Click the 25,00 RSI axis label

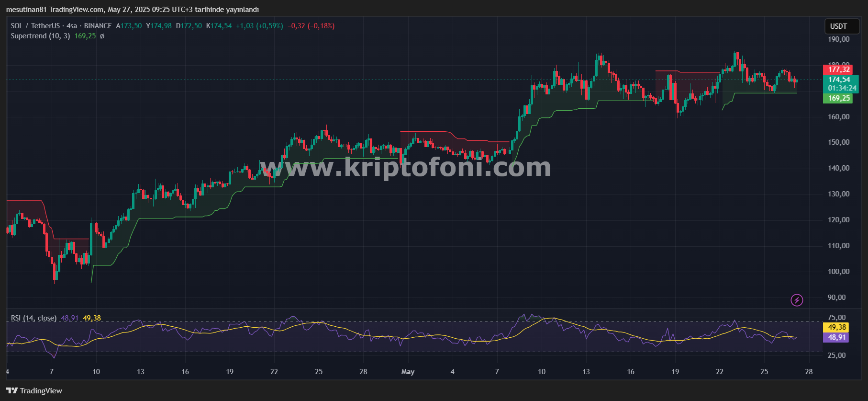(837, 355)
